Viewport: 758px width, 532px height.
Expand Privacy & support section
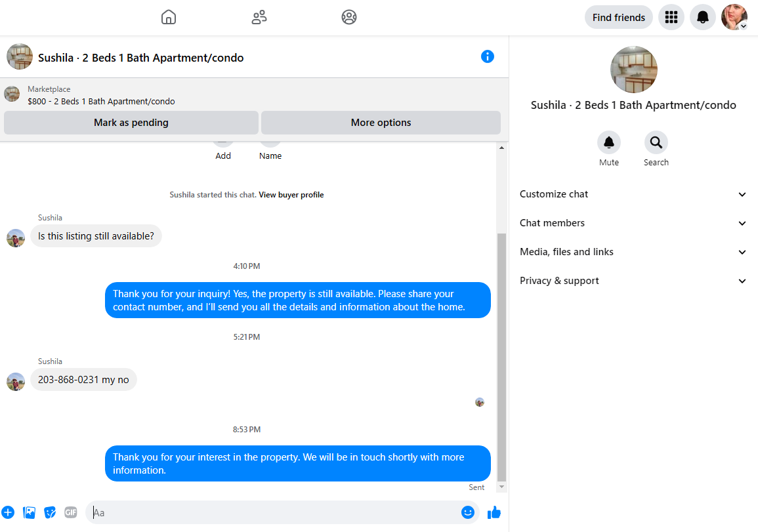633,281
